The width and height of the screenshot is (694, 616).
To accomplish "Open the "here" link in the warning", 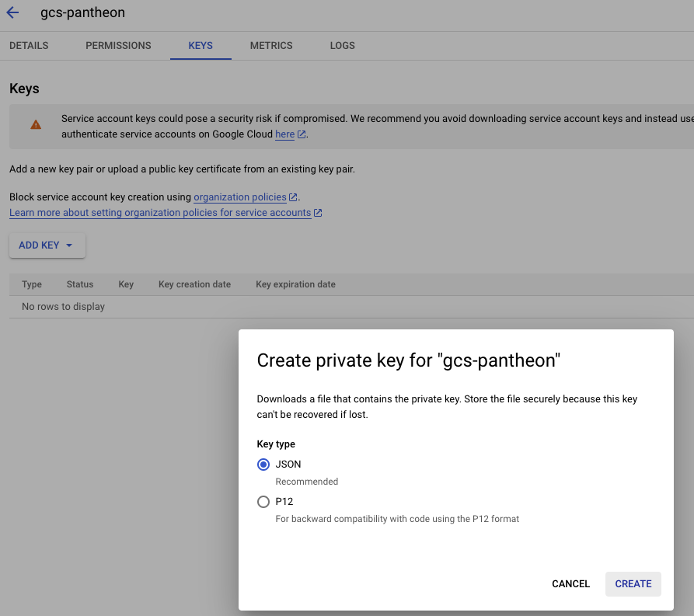I will coord(284,134).
